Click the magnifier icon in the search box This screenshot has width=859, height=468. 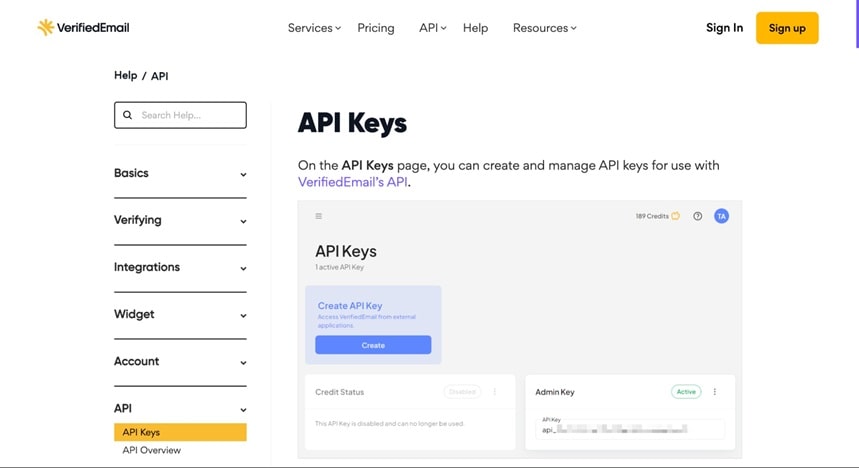pos(127,115)
